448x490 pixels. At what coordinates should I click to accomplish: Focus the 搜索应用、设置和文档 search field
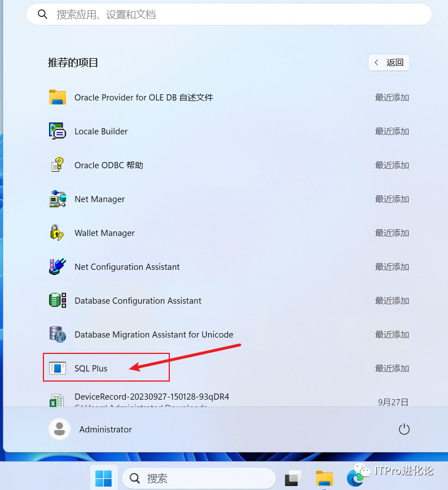click(x=229, y=14)
